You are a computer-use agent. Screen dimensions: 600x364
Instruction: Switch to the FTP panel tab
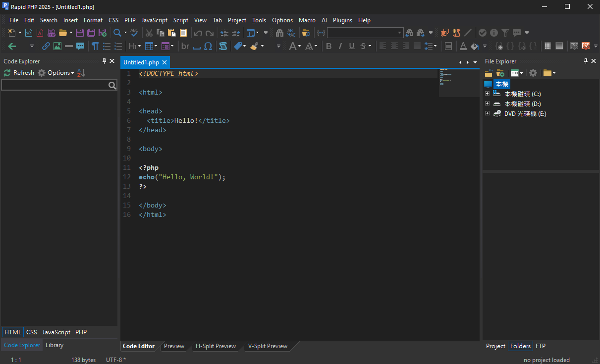point(541,346)
